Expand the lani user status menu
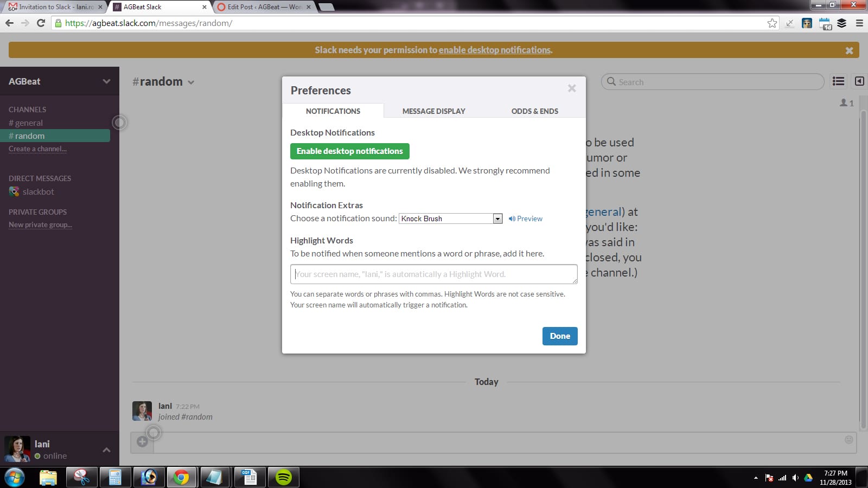 [106, 450]
